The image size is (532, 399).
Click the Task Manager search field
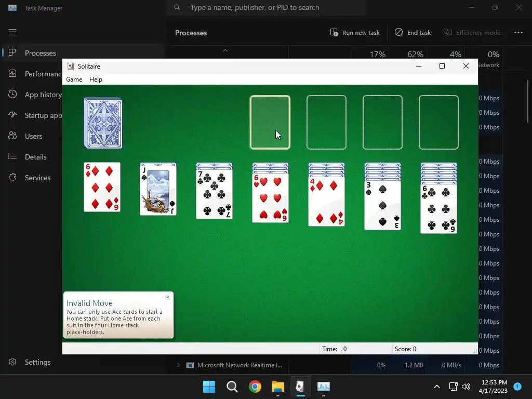tap(266, 7)
